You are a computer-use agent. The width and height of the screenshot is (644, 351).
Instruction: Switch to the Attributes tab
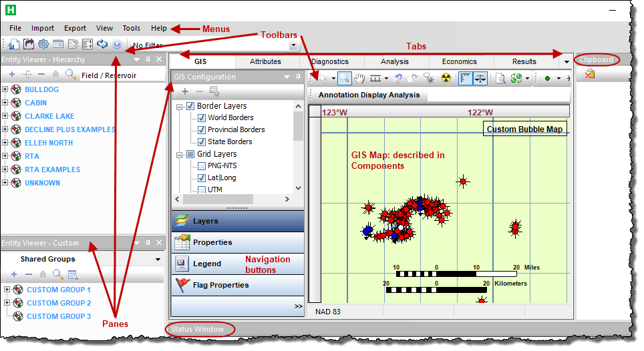pyautogui.click(x=265, y=61)
